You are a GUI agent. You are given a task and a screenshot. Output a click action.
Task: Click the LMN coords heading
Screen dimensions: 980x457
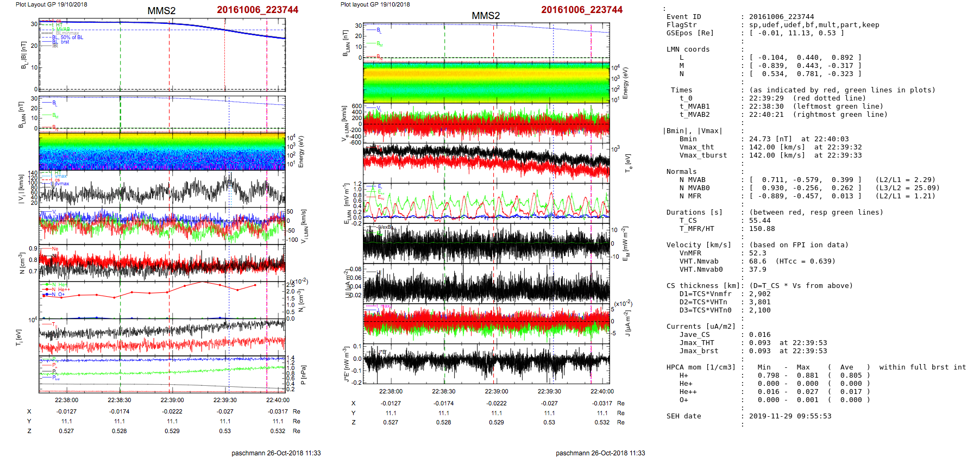point(688,49)
